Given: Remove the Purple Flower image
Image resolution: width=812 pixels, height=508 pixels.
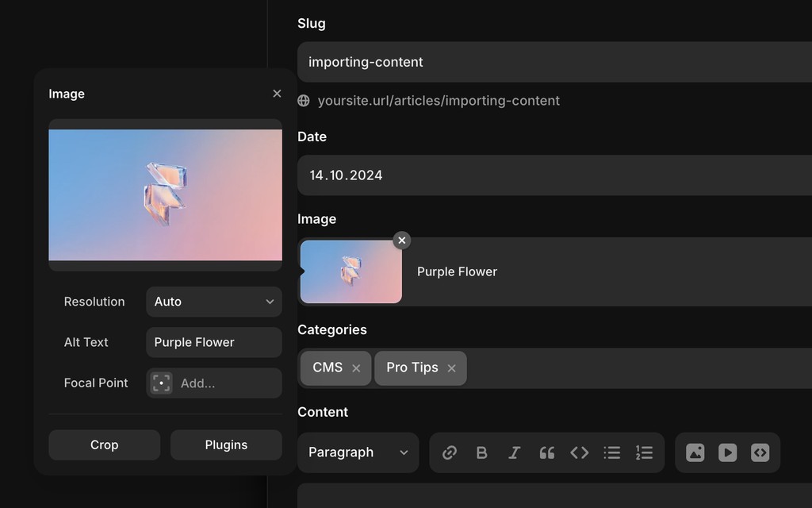Looking at the screenshot, I should pyautogui.click(x=401, y=241).
